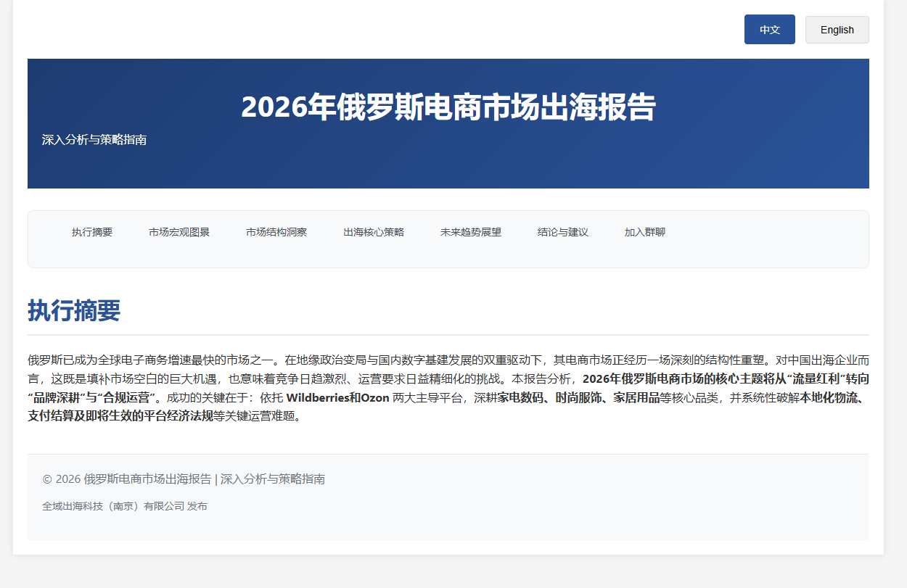Open the 市场结构洞察 section
The image size is (907, 588).
(x=276, y=232)
